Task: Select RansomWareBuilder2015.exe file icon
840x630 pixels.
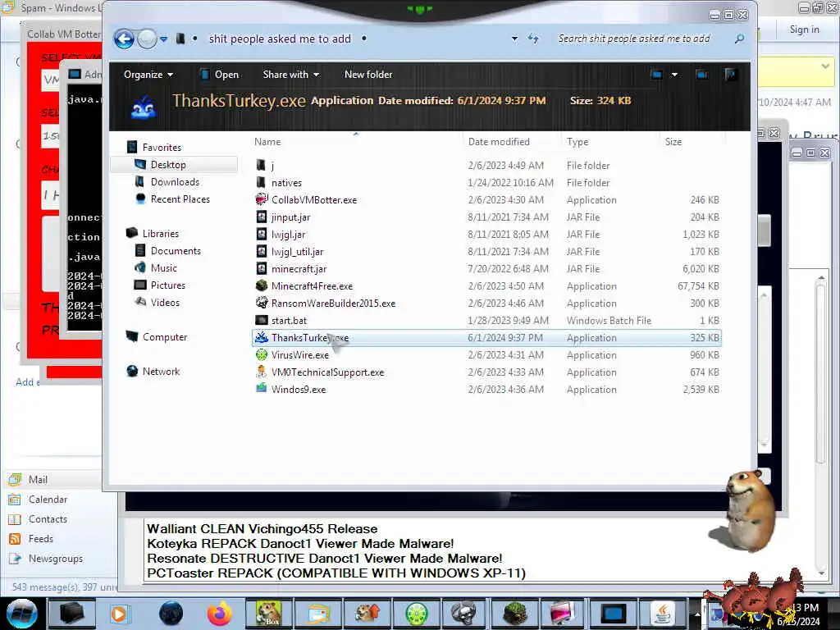Action: [x=262, y=303]
